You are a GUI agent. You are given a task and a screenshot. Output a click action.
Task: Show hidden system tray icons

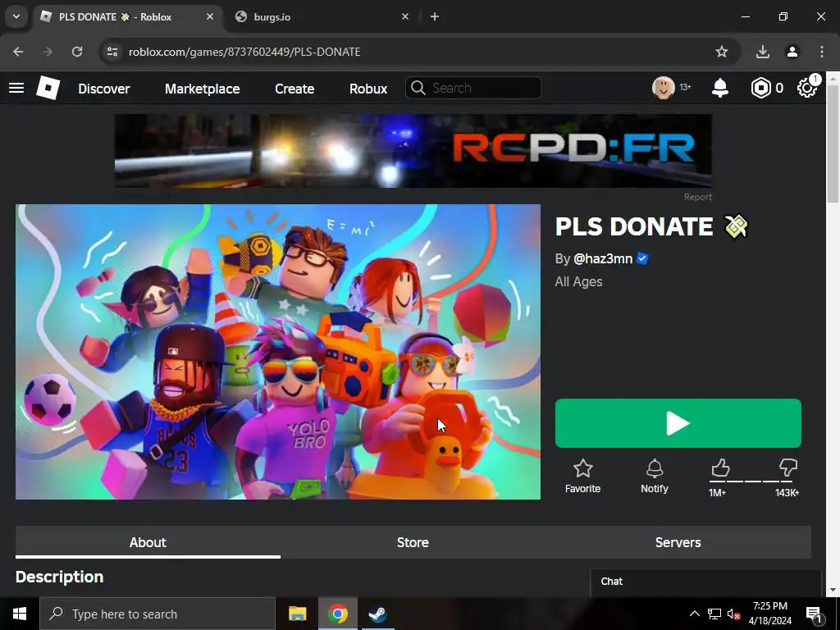pos(694,614)
